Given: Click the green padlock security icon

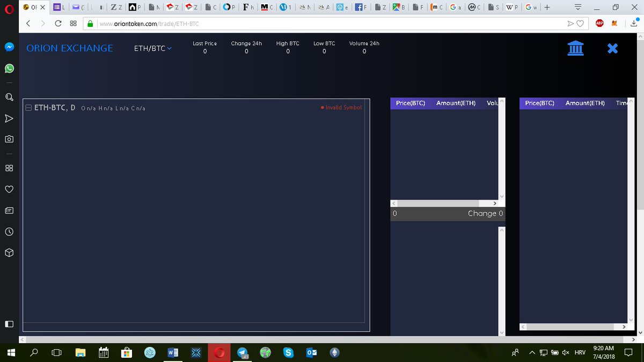Looking at the screenshot, I should pyautogui.click(x=90, y=24).
